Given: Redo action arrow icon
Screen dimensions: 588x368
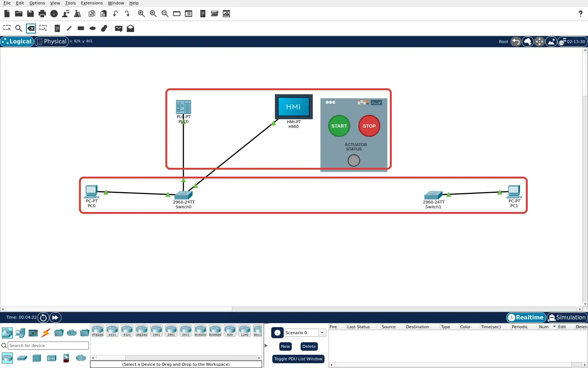Looking at the screenshot, I should click(x=127, y=14).
